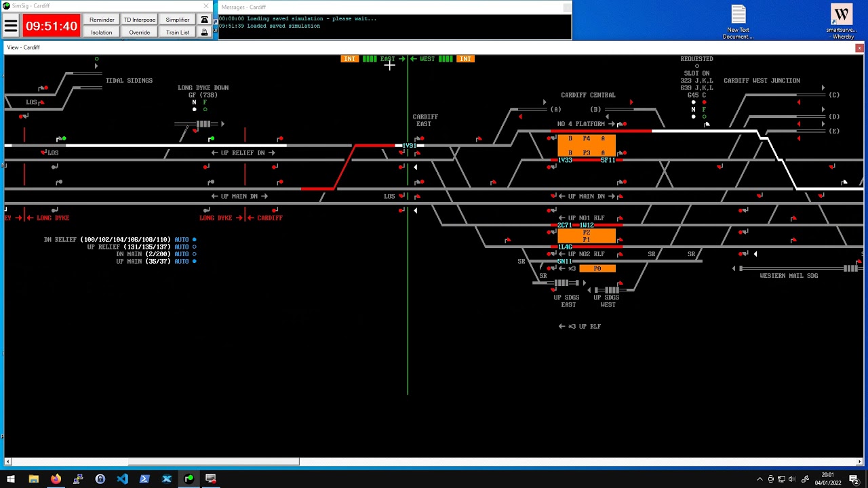Screen dimensions: 868x488
Task: Open Firefox from taskbar
Action: (56, 479)
